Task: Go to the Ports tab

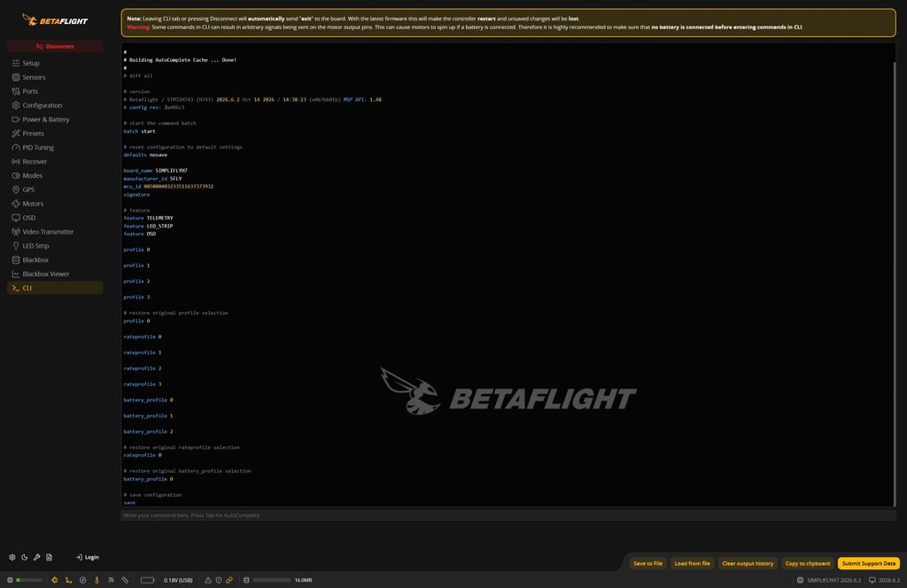Action: point(55,91)
